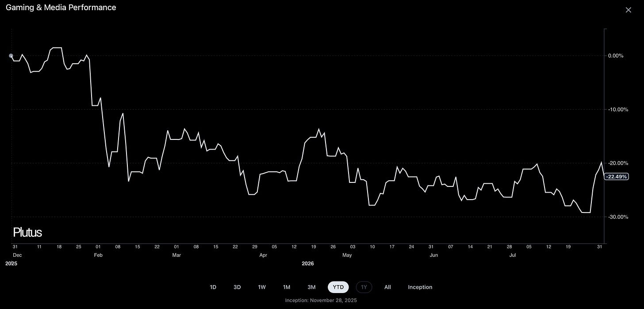Select the 1D time range
Image resolution: width=644 pixels, height=309 pixels.
(213, 287)
